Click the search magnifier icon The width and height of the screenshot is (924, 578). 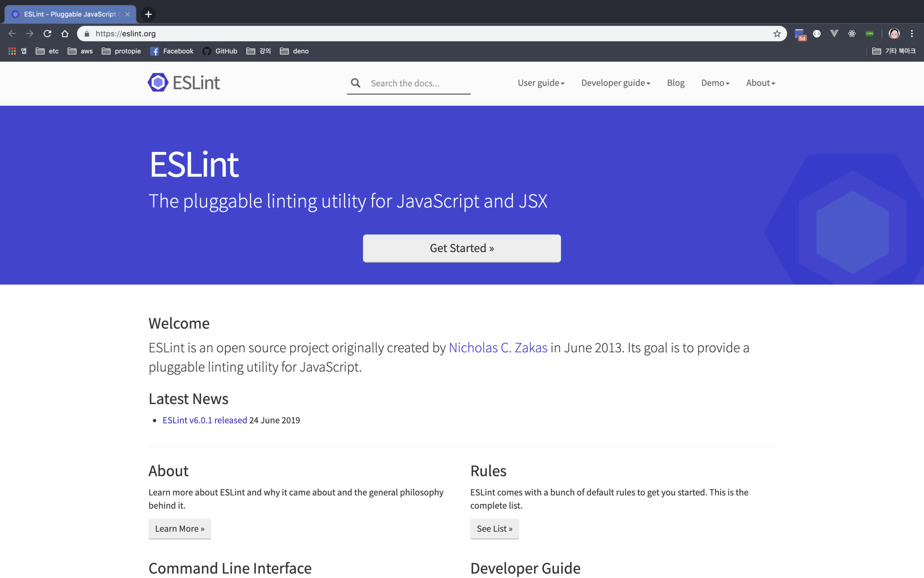pyautogui.click(x=355, y=83)
